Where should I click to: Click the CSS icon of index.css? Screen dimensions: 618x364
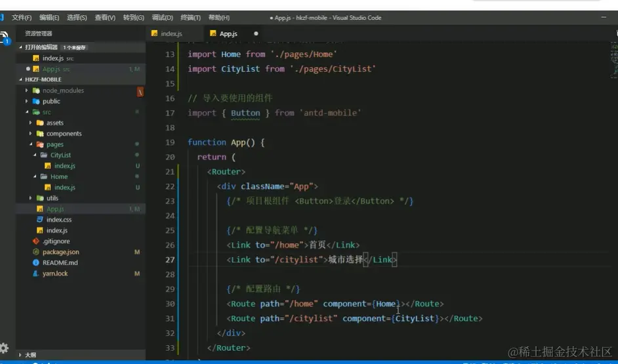40,220
